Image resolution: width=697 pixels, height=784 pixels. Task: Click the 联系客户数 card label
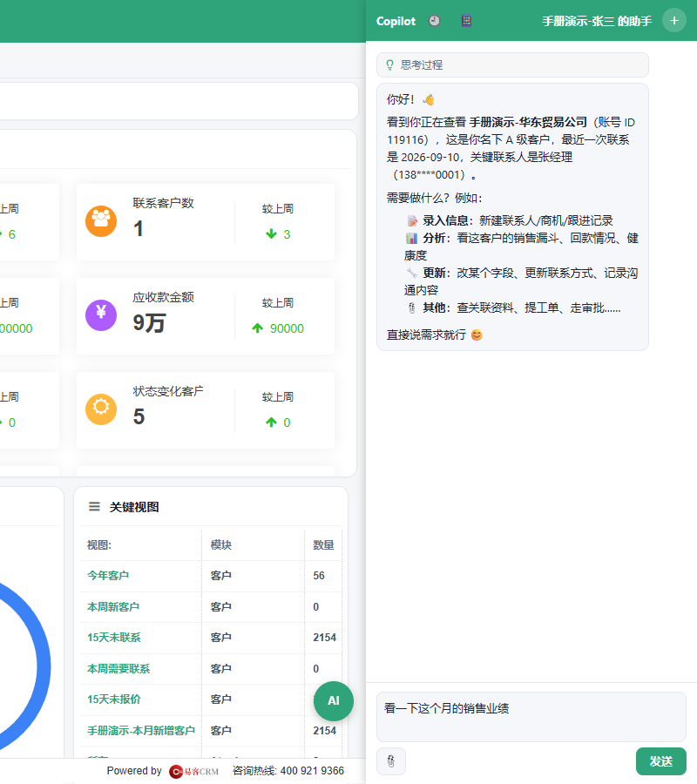click(164, 203)
